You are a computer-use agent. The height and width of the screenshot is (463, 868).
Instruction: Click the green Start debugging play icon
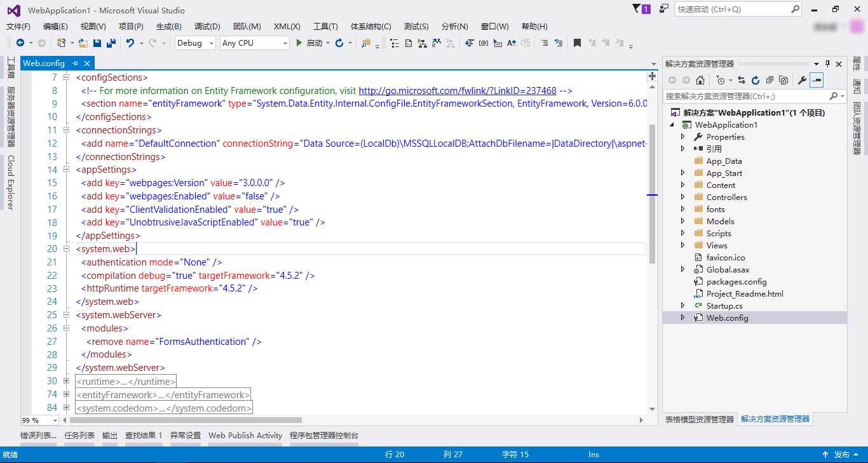pyautogui.click(x=299, y=43)
